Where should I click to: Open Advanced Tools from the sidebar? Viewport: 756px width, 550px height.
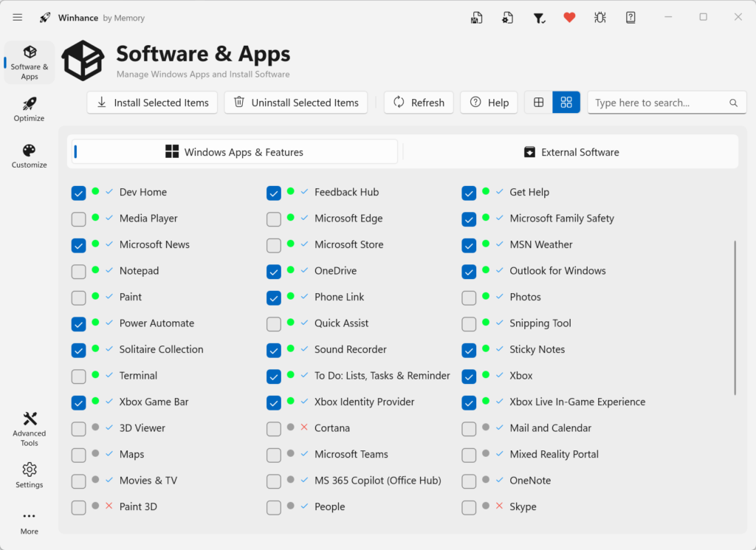click(29, 428)
